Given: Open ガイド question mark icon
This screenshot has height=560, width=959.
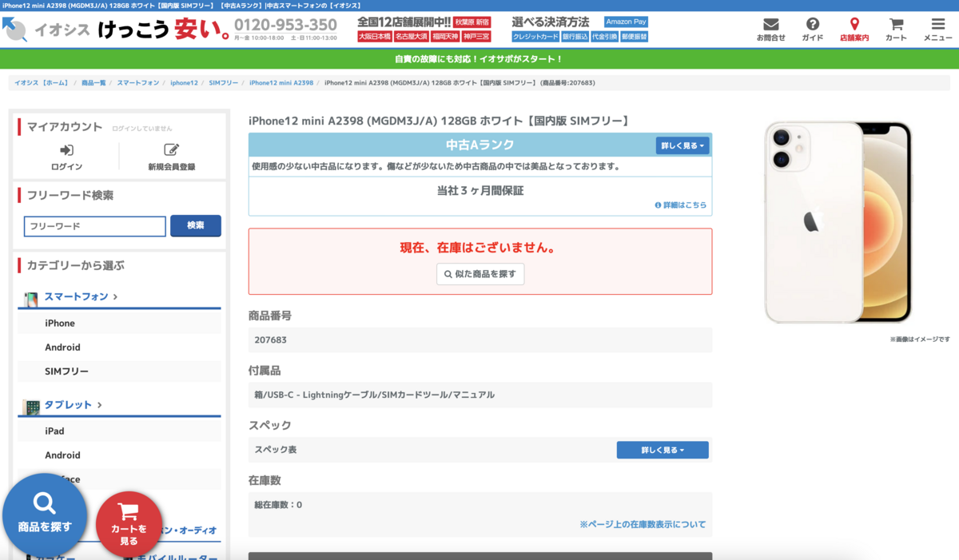Looking at the screenshot, I should click(x=813, y=25).
